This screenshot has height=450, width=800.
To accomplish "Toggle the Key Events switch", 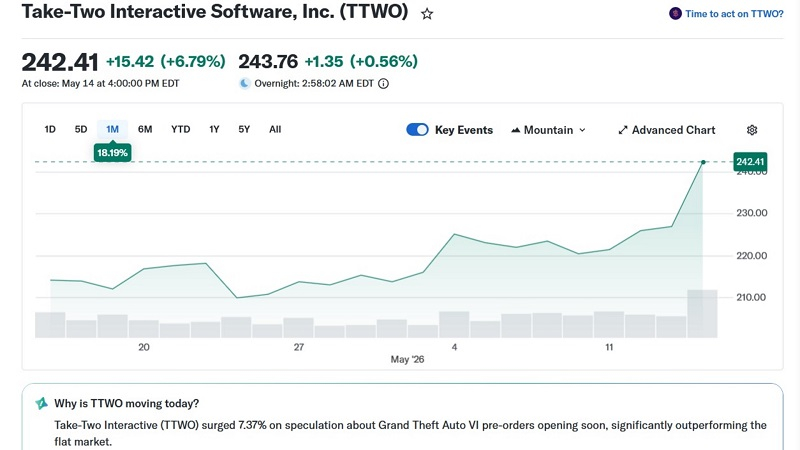I will 417,130.
